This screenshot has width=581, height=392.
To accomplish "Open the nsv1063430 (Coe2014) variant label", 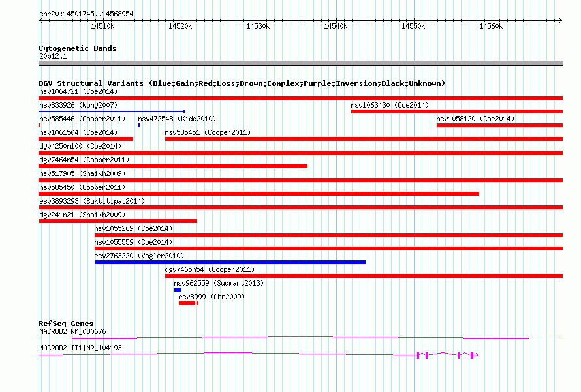I will tap(390, 105).
